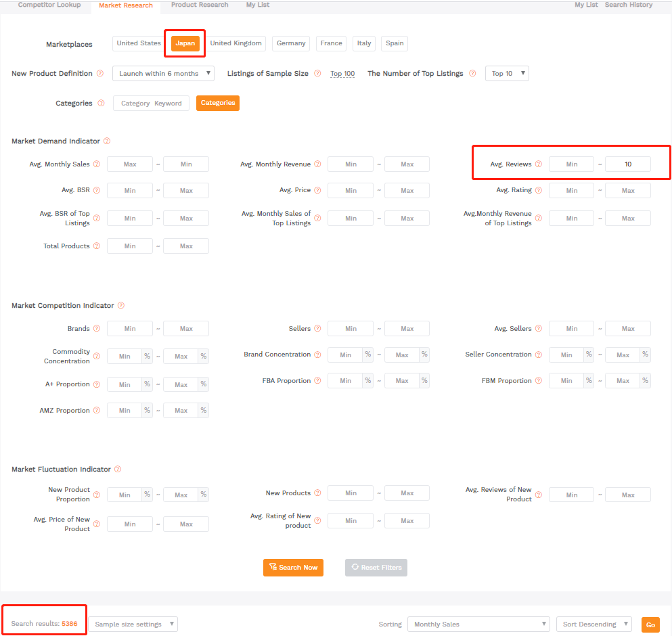672x636 pixels.
Task: Click help icon beside Categories label
Action: [101, 104]
